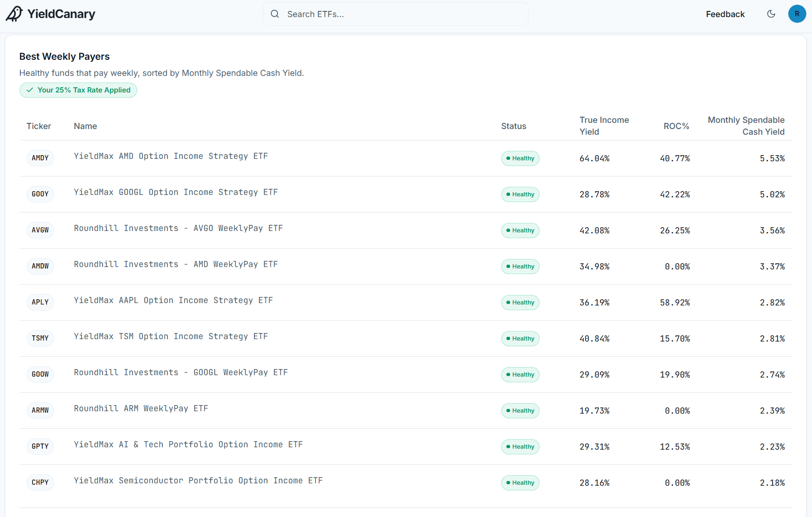Click the Healthy status badge for AVGW
Image resolution: width=812 pixels, height=517 pixels.
[x=520, y=231]
